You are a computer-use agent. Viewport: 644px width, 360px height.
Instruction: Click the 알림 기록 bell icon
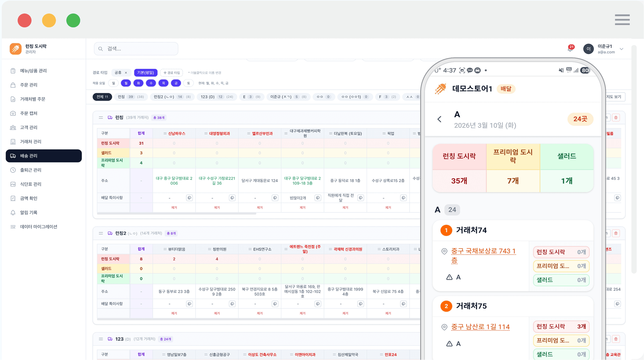tap(13, 213)
